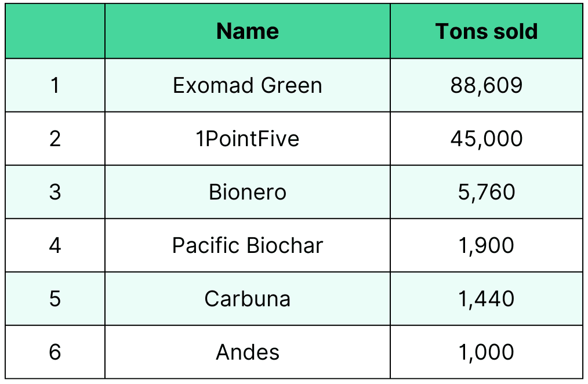Click the Carbuna name cell
Screen dimensions: 588x384
pyautogui.click(x=248, y=299)
